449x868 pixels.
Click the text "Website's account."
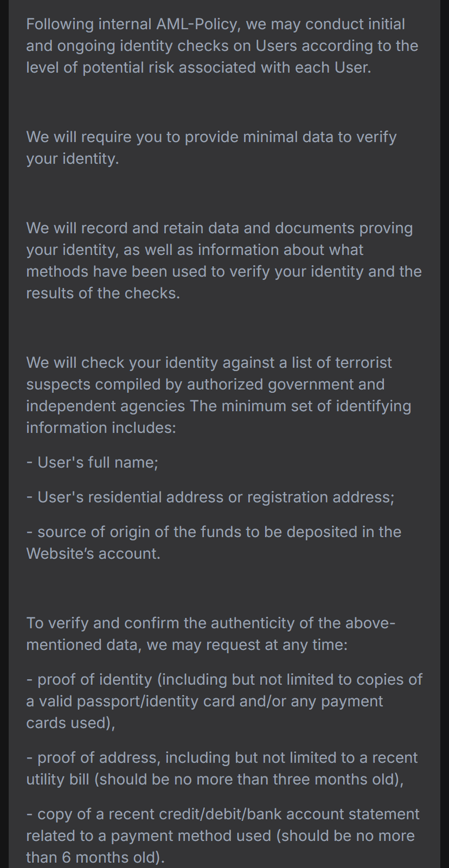(93, 554)
